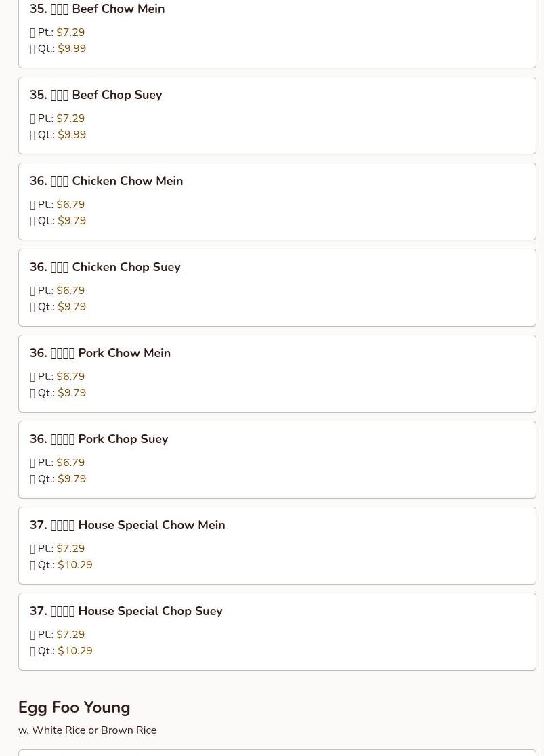Choose the Chicken Chop Suey item title
Screen dimensions: 558x756
(105, 267)
